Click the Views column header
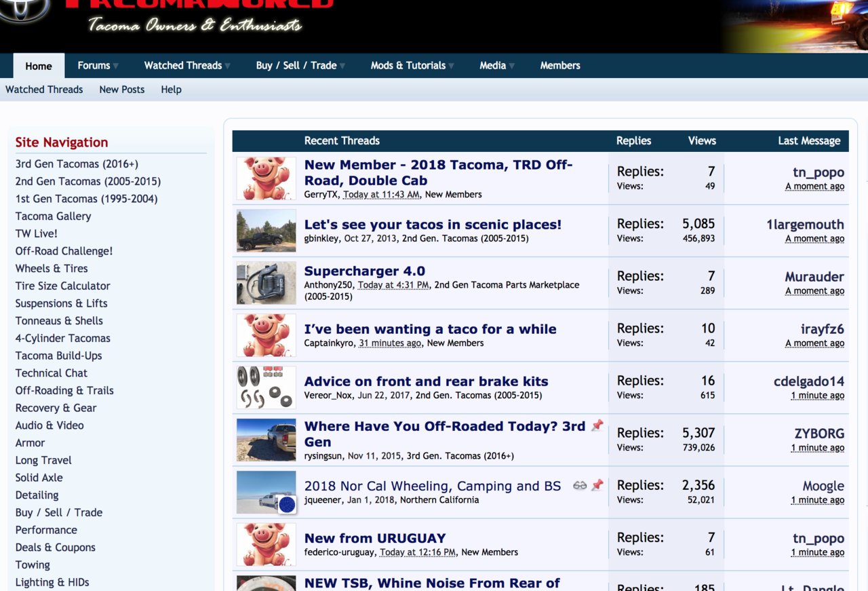This screenshot has width=868, height=591. pyautogui.click(x=702, y=140)
